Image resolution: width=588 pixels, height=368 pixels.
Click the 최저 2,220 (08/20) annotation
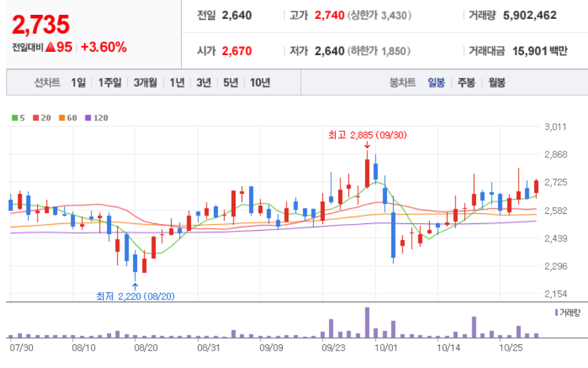tap(135, 296)
